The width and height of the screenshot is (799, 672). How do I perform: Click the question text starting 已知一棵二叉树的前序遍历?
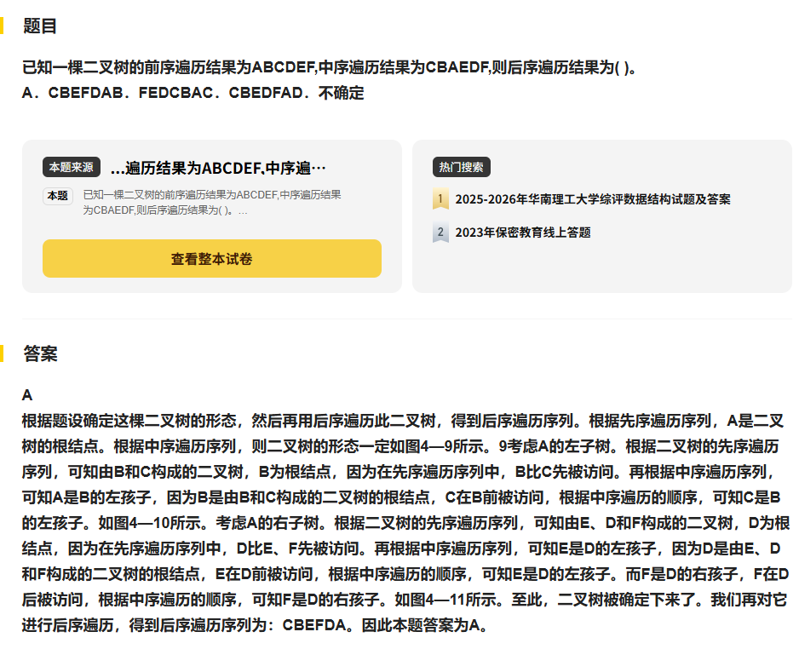point(330,67)
